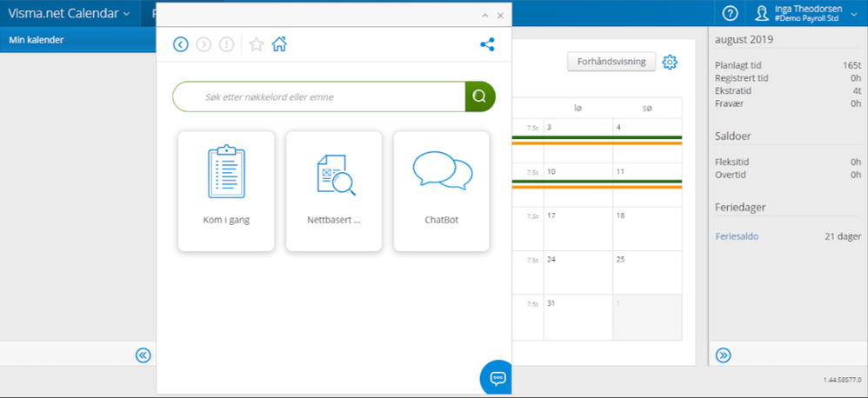Go to help panel home
868x398 pixels.
[x=279, y=44]
